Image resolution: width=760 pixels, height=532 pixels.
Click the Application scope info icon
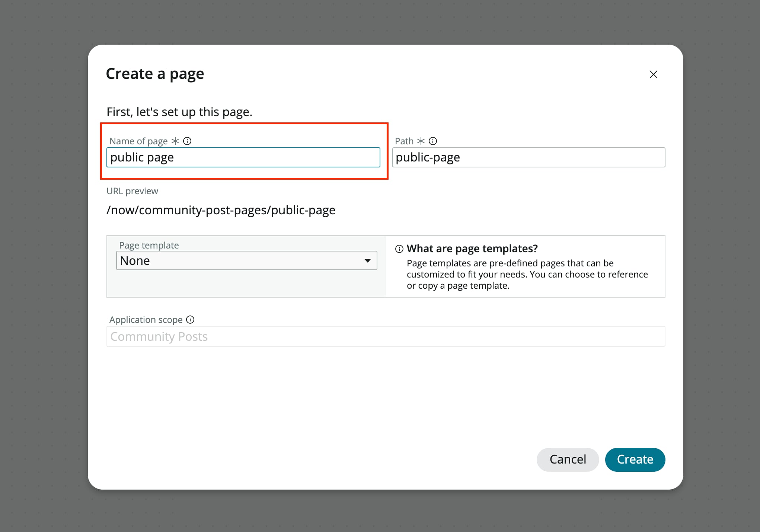tap(190, 320)
